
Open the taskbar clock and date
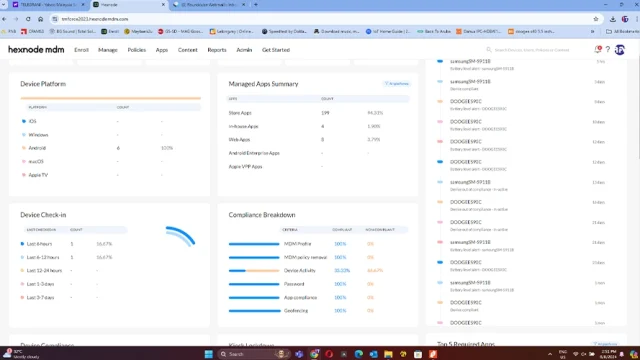[x=608, y=354]
